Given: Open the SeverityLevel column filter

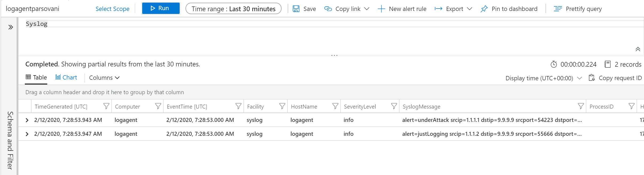Looking at the screenshot, I should pyautogui.click(x=394, y=106).
